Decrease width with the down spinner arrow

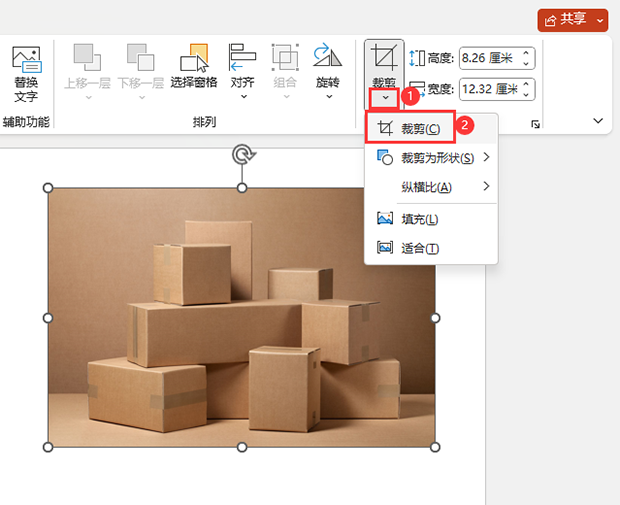point(526,94)
